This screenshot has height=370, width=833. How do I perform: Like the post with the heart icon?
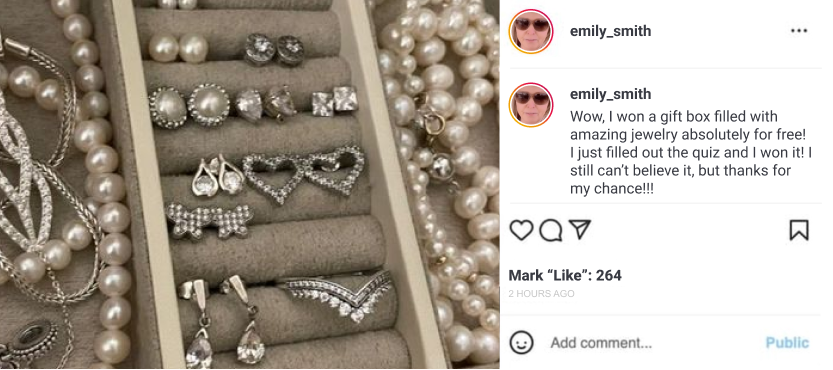pyautogui.click(x=521, y=230)
